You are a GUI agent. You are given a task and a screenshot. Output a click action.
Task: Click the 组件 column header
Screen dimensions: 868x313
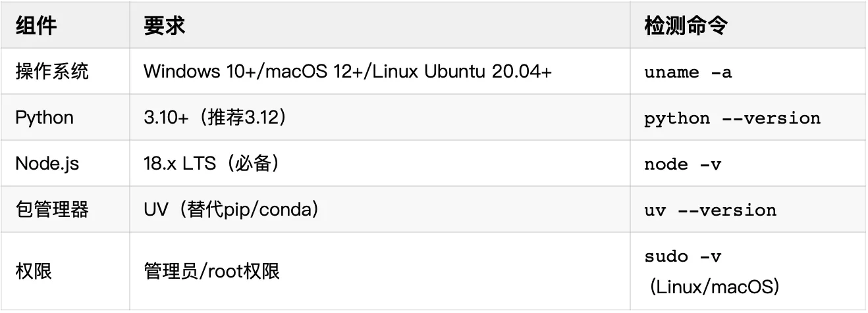coord(36,26)
